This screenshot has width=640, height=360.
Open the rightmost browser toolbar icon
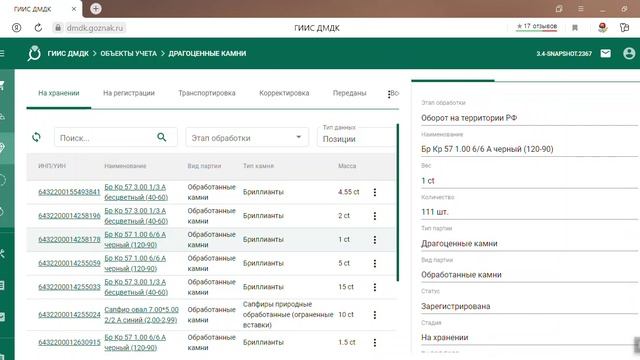click(x=624, y=28)
